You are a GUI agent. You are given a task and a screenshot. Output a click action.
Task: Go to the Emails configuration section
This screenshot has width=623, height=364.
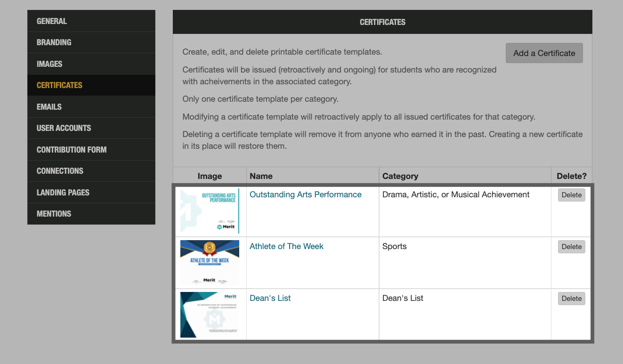click(x=49, y=106)
